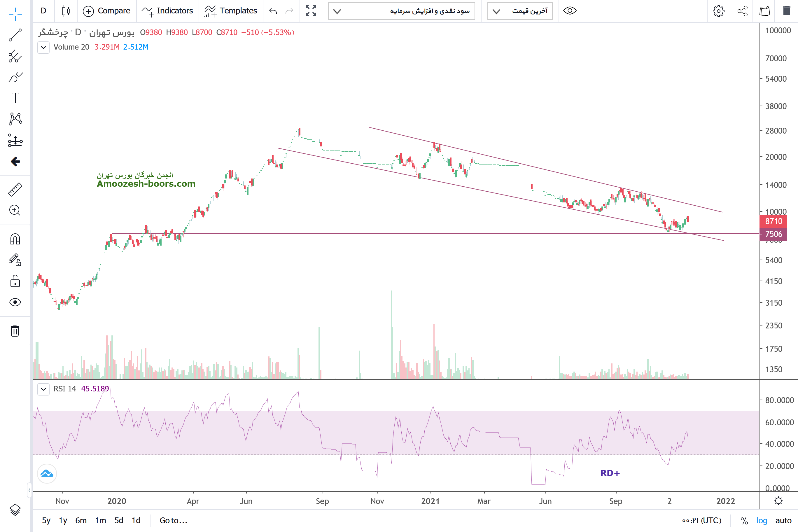Select the trend line drawing tool
Viewport: 798px width, 532px height.
(15, 35)
